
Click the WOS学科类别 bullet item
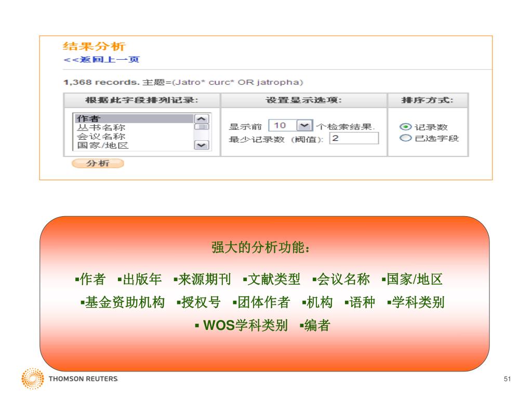[242, 325]
